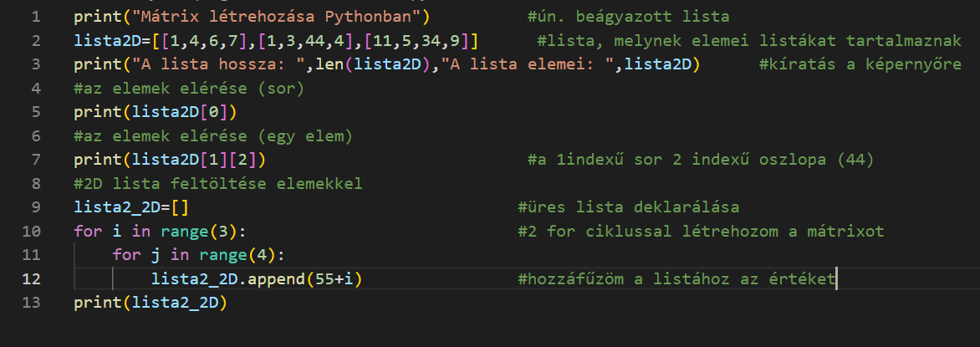Click the "#ún. beágyazott lista" comment

coord(628,17)
